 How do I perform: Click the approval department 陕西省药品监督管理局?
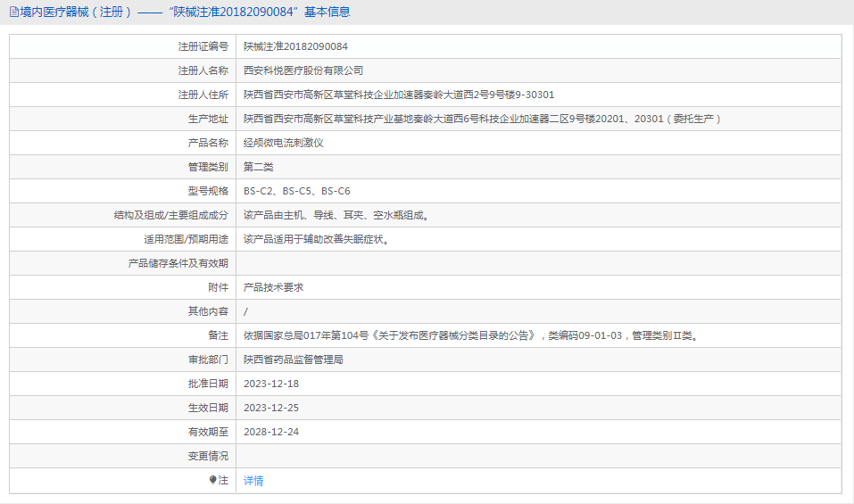tap(294, 359)
